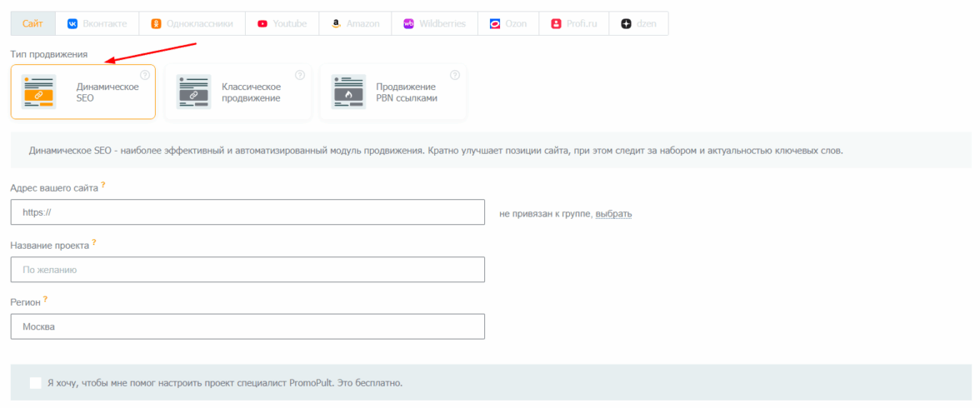Click the flame Продвижение PBN ссылками card icon
This screenshot has height=408, width=980.
[x=348, y=92]
